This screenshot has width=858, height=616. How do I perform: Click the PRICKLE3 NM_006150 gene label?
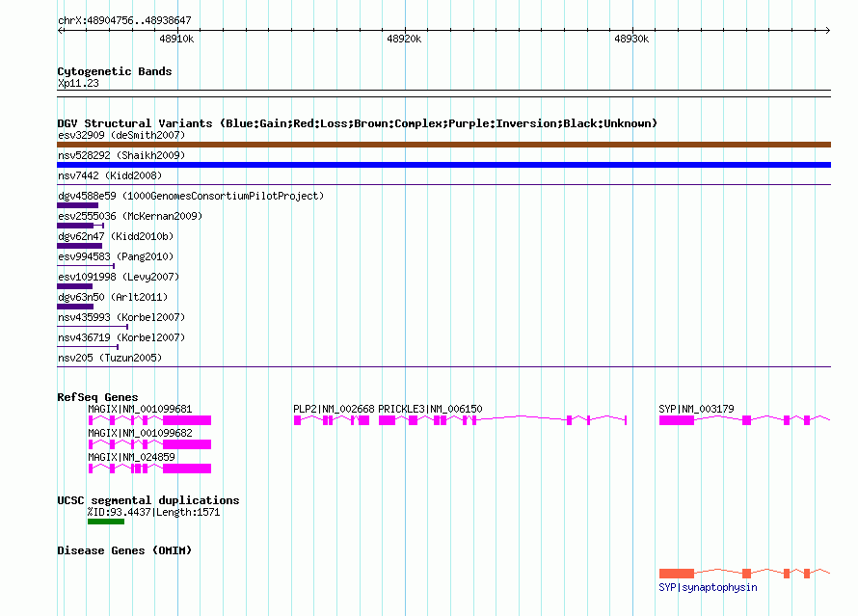(430, 409)
